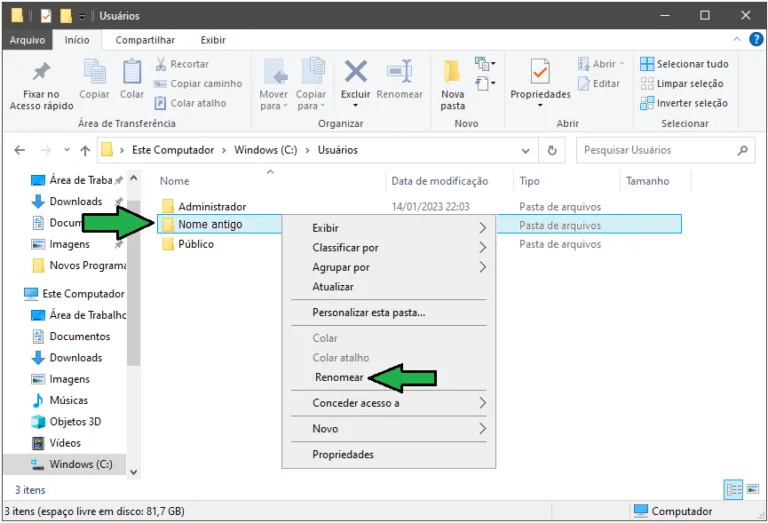
Task: Open Documentos under Este Computador
Action: (79, 336)
